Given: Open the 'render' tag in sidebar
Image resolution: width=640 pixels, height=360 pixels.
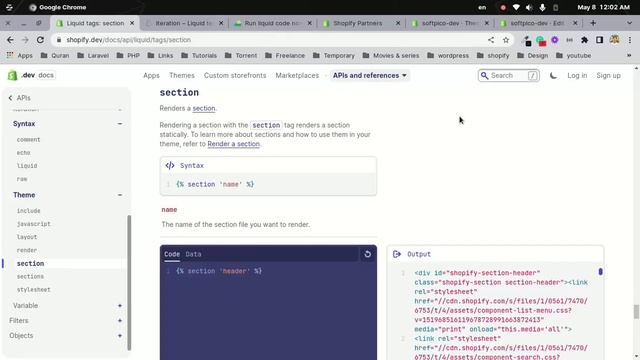Looking at the screenshot, I should [27, 250].
